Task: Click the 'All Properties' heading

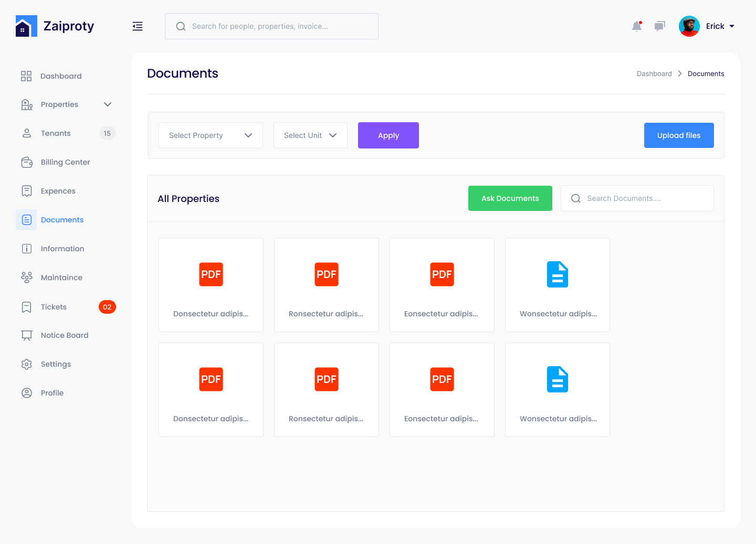Action: pyautogui.click(x=188, y=198)
